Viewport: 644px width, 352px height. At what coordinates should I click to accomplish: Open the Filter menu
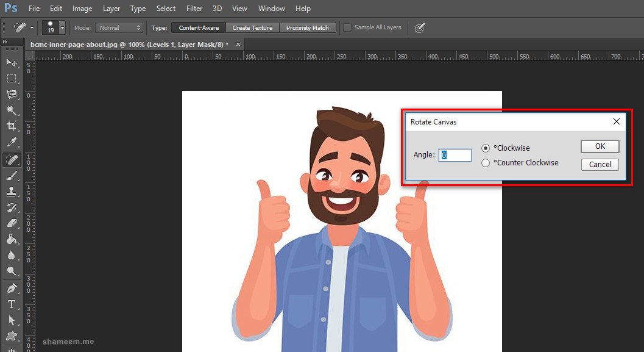194,9
